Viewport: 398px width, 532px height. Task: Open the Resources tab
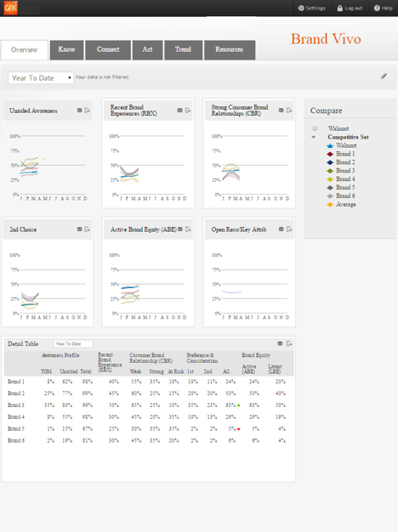click(x=230, y=50)
